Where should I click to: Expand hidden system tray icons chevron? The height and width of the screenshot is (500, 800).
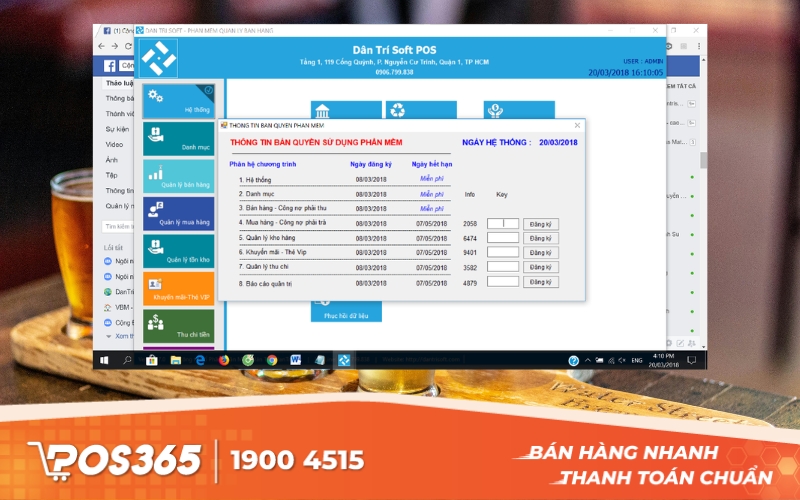588,360
